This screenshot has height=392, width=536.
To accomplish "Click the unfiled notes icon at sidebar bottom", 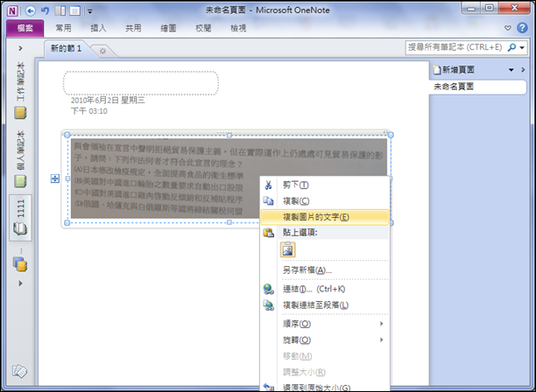I will (19, 371).
